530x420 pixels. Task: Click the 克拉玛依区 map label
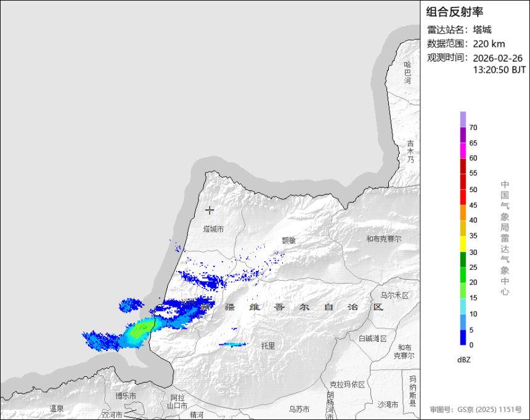click(348, 384)
